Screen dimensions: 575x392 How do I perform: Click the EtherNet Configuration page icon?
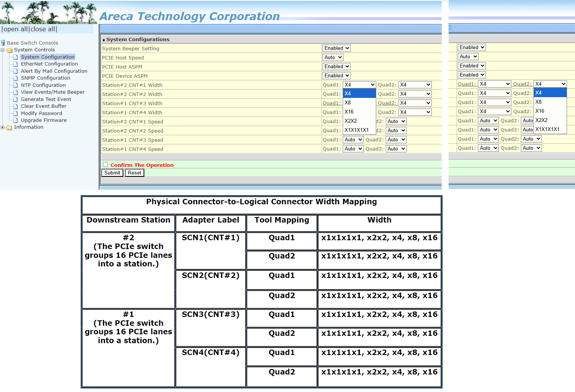tap(16, 64)
